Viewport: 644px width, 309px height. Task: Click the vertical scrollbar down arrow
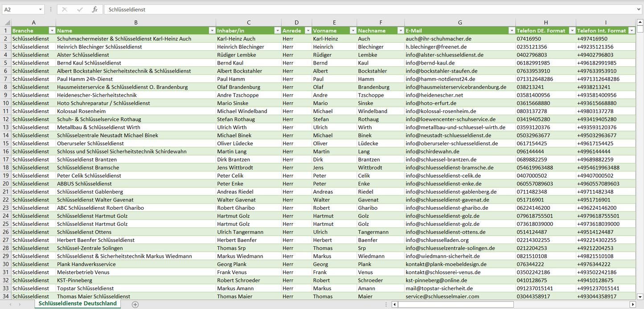[640, 297]
